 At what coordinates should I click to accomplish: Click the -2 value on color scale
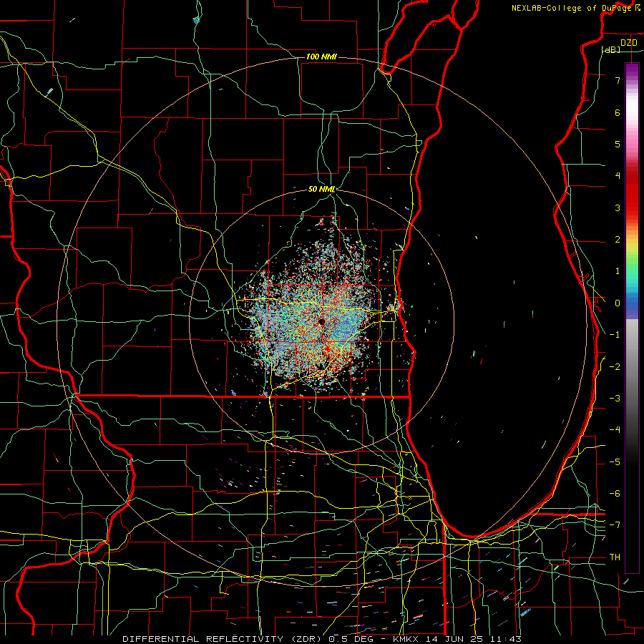point(615,367)
